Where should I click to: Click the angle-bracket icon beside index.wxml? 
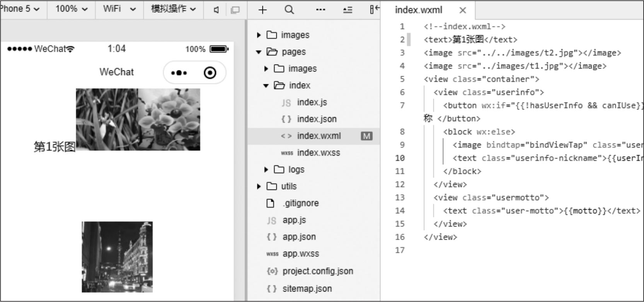(286, 136)
